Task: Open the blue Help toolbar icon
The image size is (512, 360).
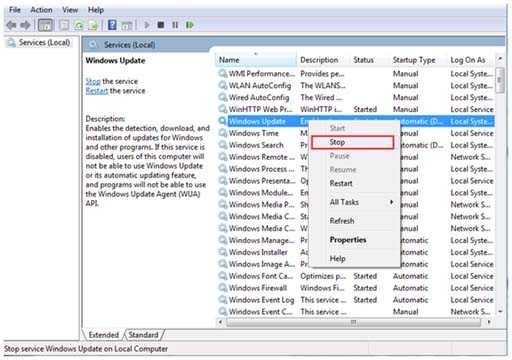Action: 112,25
